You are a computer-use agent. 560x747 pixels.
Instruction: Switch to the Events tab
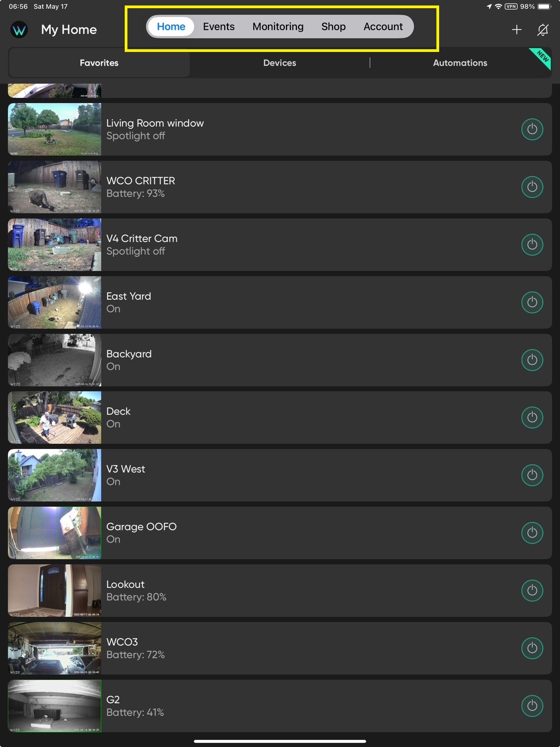click(219, 27)
